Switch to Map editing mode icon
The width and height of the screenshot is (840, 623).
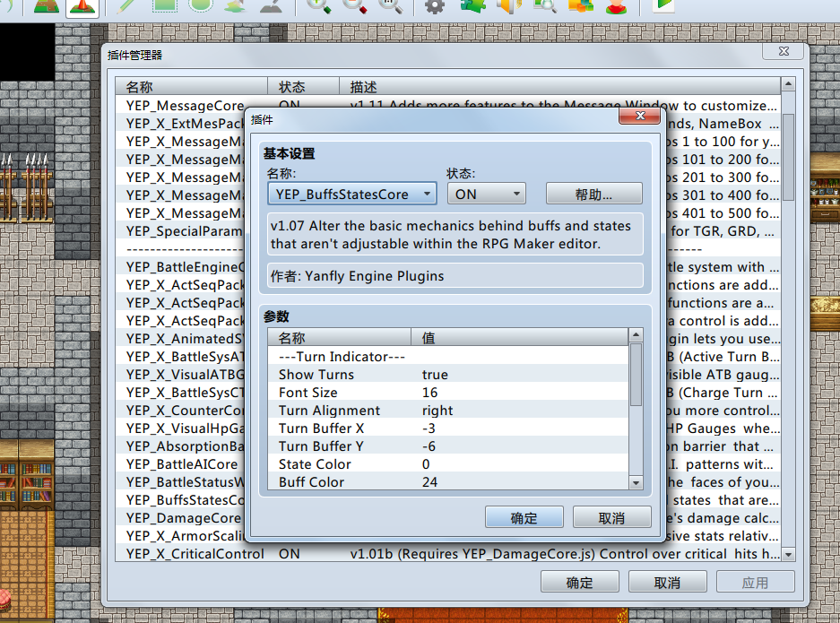[x=46, y=6]
